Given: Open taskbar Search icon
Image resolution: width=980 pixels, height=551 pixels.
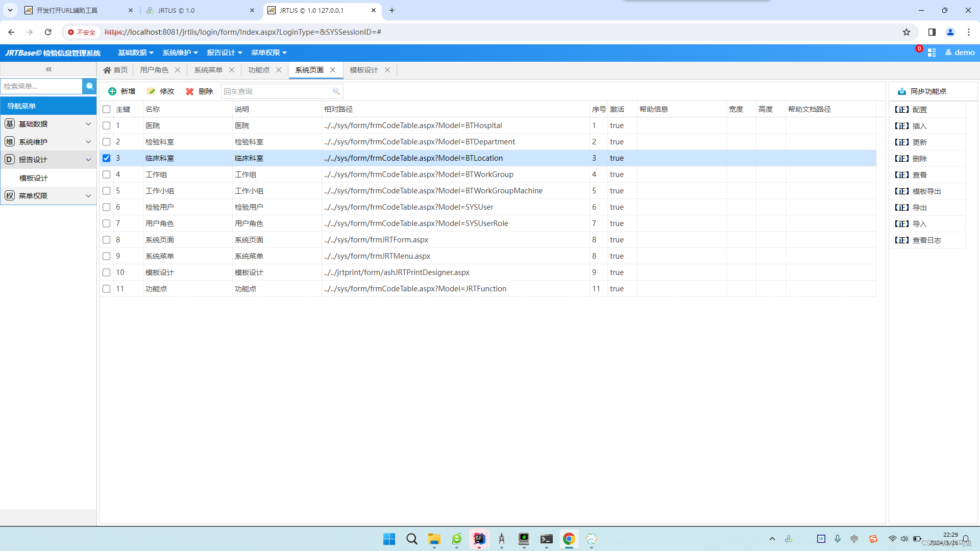Looking at the screenshot, I should pyautogui.click(x=411, y=539).
